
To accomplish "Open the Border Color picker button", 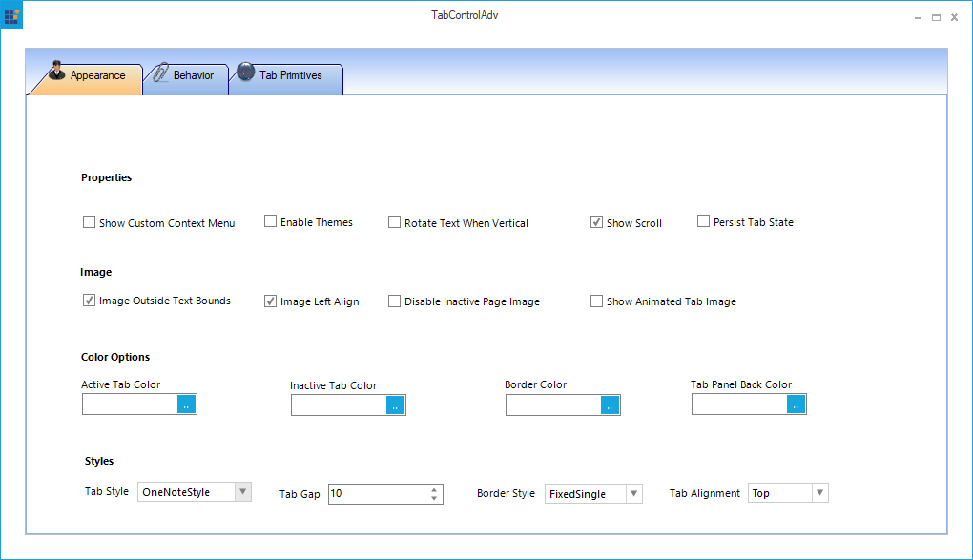I will (x=611, y=405).
